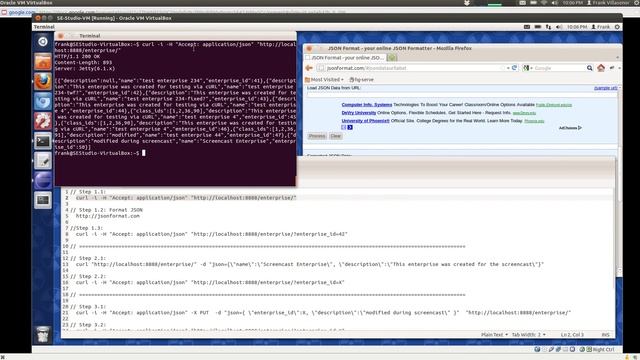
Task: Open the URL history dropdown arrow in Firefox
Action: 508,68
